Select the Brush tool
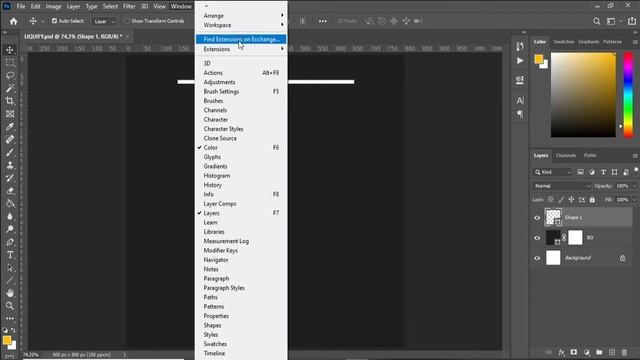Viewport: 640px width, 360px height. [10, 152]
